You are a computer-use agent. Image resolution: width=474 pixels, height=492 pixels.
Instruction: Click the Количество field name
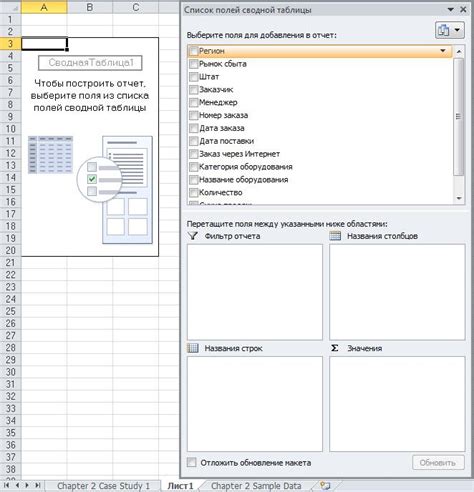pyautogui.click(x=221, y=192)
